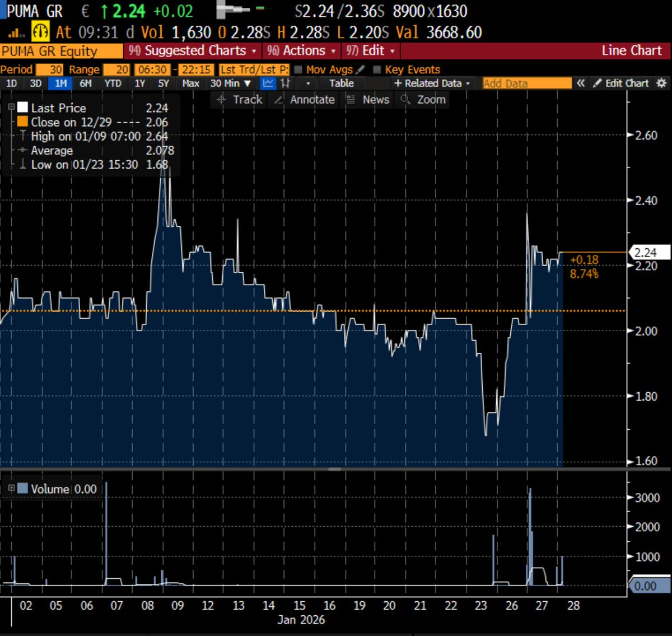
Task: Switch to the YTD range tab
Action: click(x=113, y=83)
